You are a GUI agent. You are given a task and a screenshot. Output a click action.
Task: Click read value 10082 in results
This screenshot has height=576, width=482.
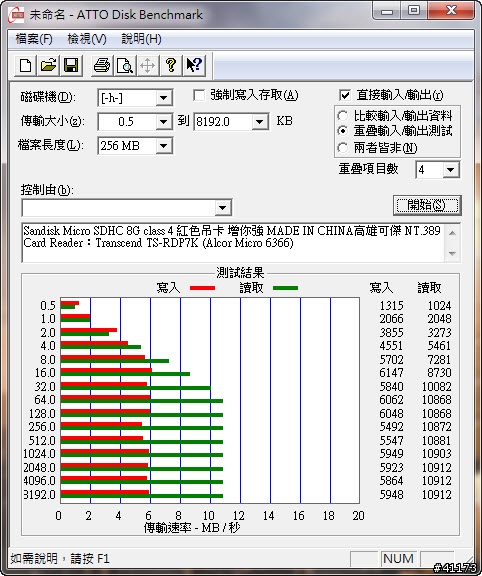tap(436, 386)
